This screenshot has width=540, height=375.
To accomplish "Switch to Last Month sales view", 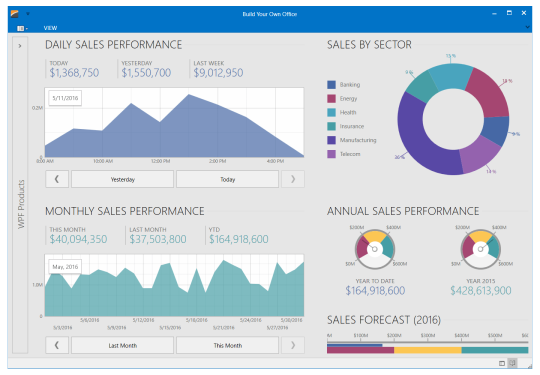I will pyautogui.click(x=122, y=345).
